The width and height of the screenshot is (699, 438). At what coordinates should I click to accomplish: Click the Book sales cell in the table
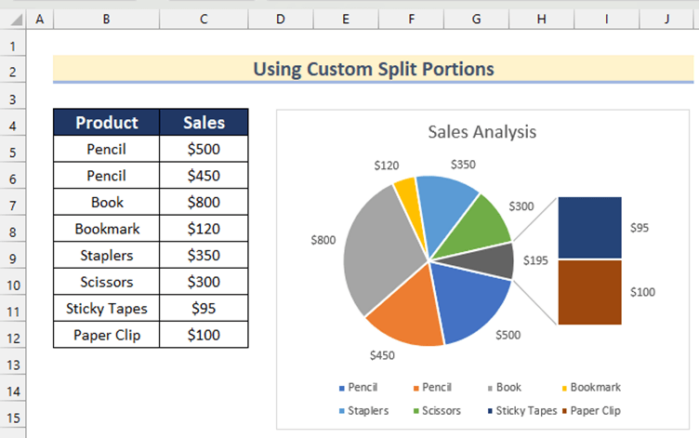203,203
